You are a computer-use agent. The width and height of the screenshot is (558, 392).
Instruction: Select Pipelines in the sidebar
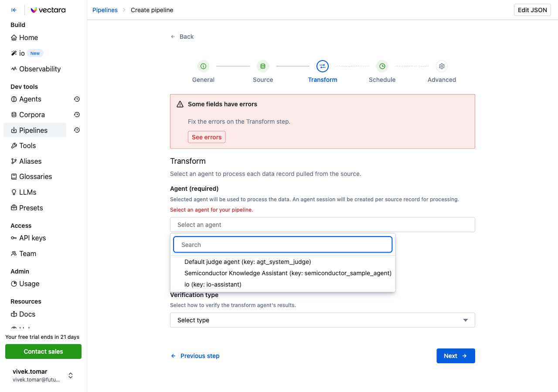(35, 130)
